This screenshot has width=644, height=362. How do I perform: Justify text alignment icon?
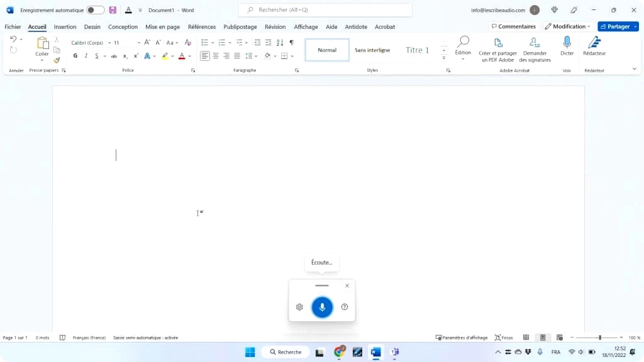[237, 56]
